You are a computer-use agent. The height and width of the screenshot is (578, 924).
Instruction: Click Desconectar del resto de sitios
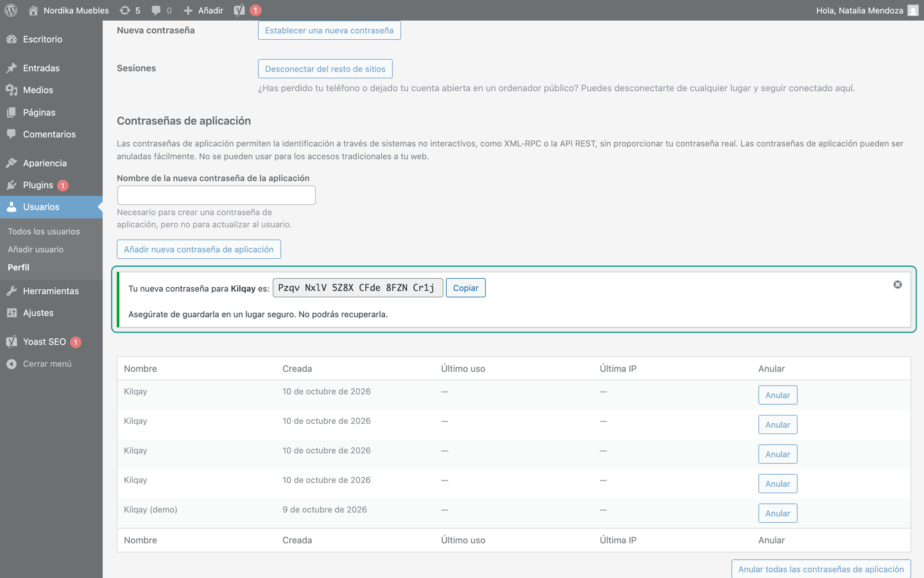coord(325,69)
